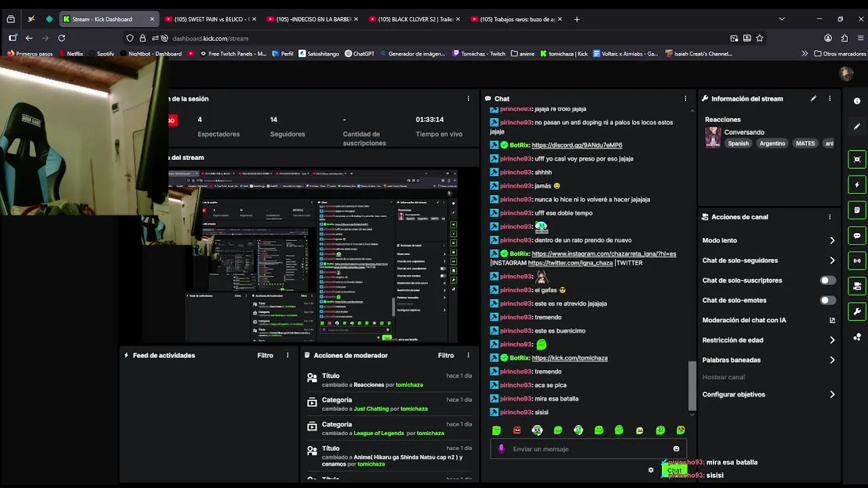
Task: Open Acciones de moderador three-dot menu
Action: pos(468,355)
